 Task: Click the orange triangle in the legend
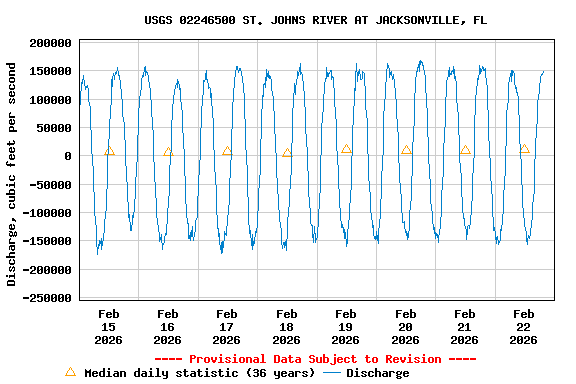(x=71, y=372)
